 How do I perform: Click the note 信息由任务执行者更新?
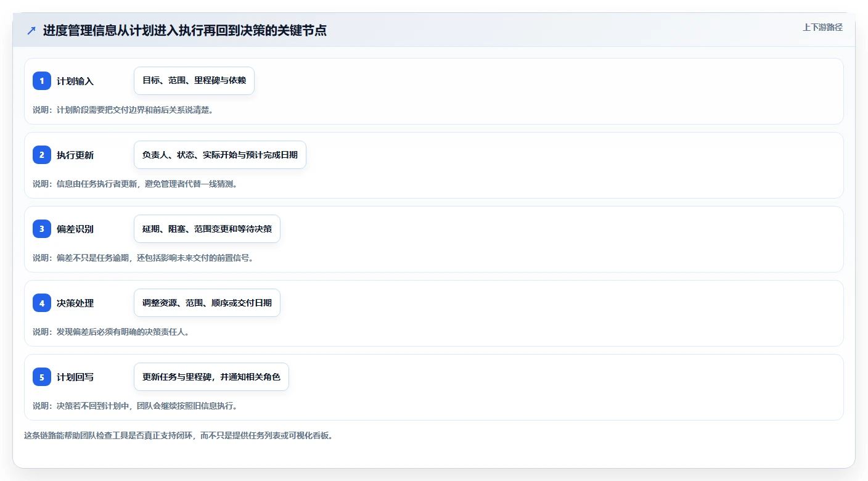pos(135,184)
